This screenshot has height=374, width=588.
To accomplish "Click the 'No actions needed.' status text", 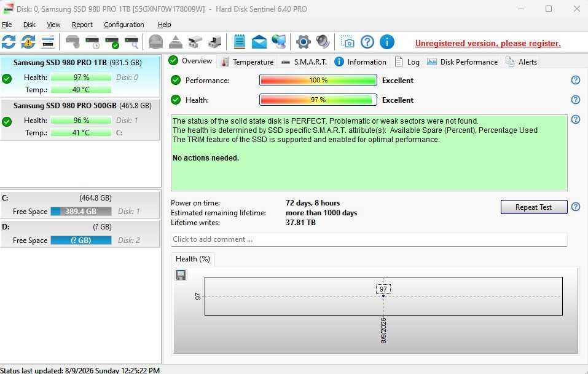I will coord(205,158).
